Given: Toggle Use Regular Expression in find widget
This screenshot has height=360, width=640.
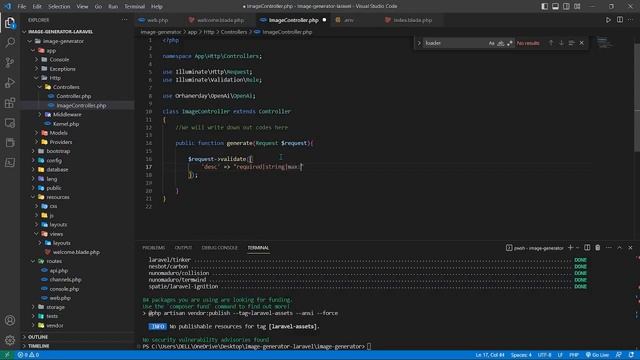Looking at the screenshot, I should 509,43.
